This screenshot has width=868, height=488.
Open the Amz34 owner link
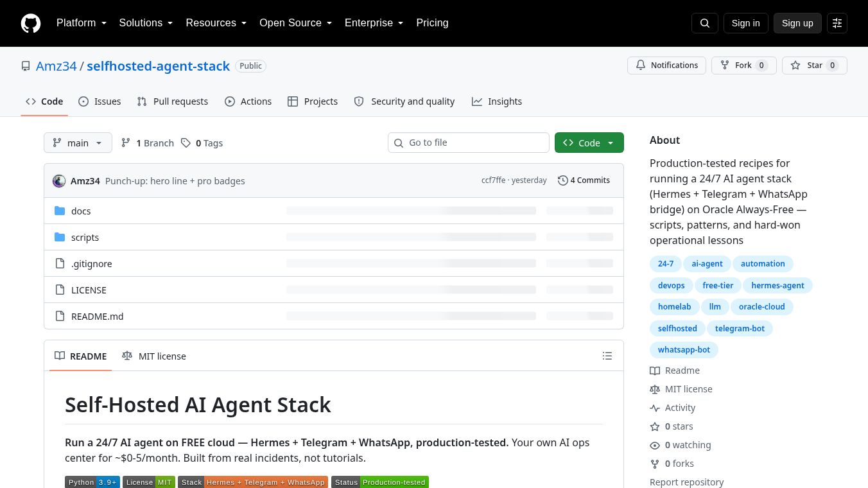click(x=56, y=66)
